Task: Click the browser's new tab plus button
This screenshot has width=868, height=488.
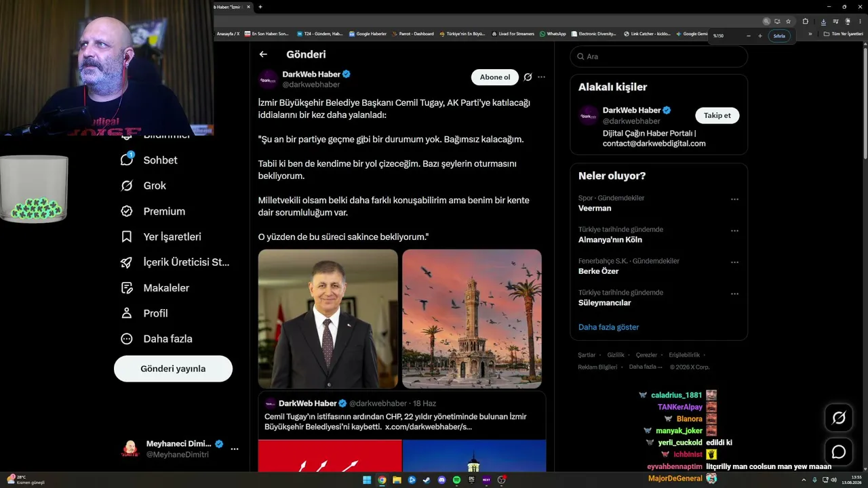Action: [x=260, y=7]
